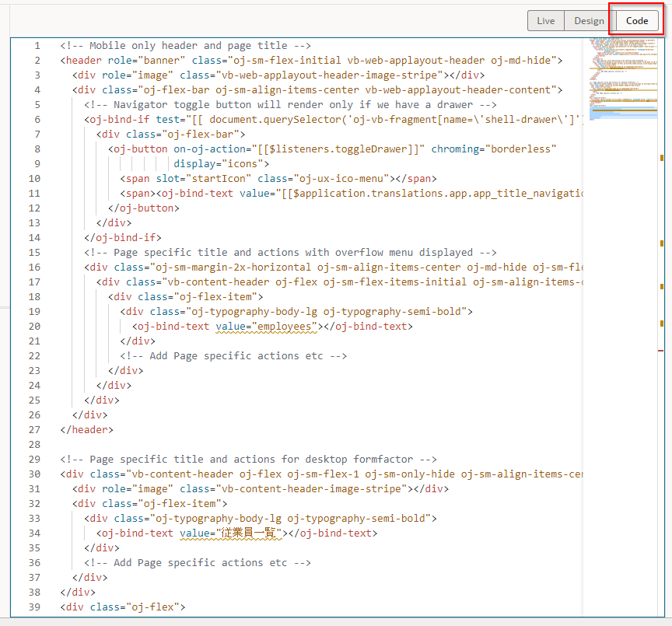Screen dimensions: 672x626
Task: Click line number 20 in gutter
Action: (33, 327)
